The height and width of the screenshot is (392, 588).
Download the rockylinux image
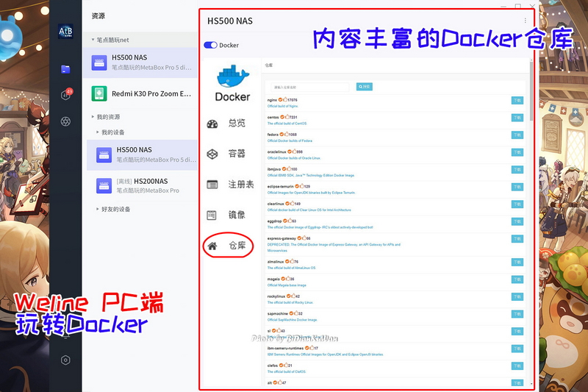click(x=517, y=296)
